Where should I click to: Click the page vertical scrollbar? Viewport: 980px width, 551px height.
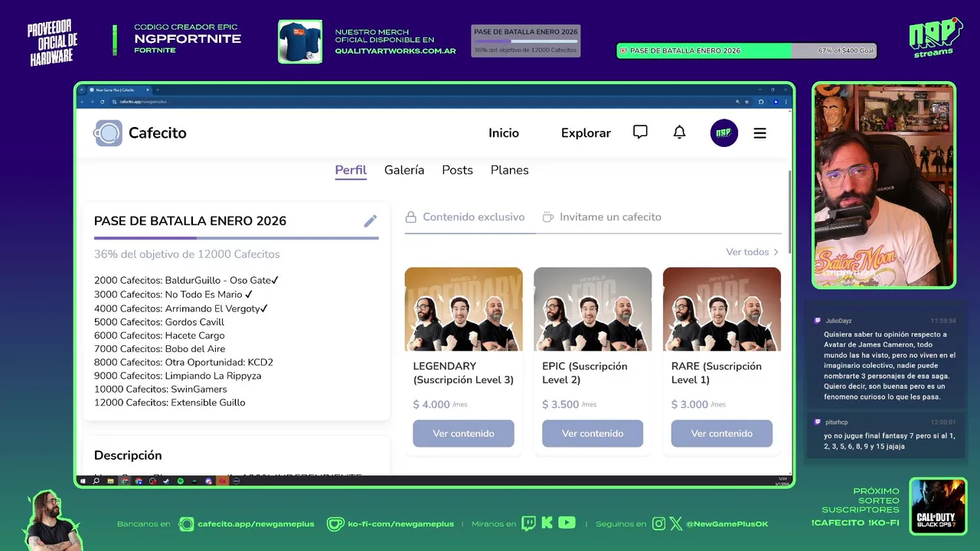[x=789, y=213]
